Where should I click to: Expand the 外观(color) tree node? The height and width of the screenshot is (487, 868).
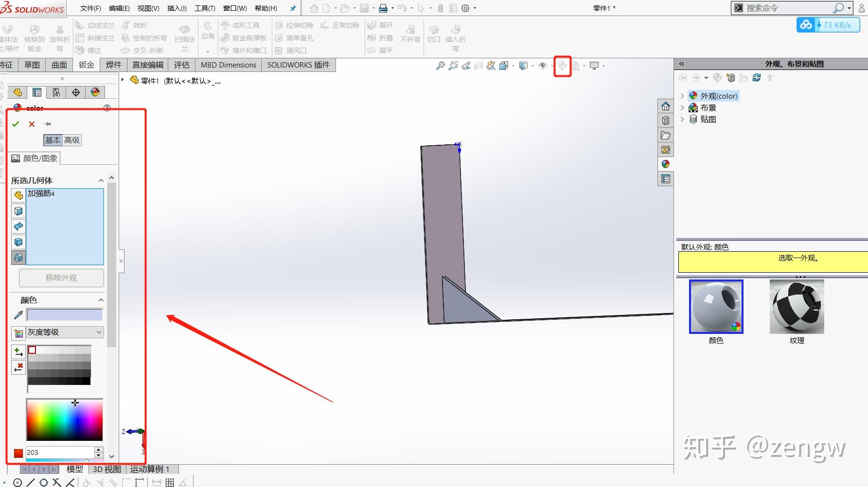click(x=682, y=96)
